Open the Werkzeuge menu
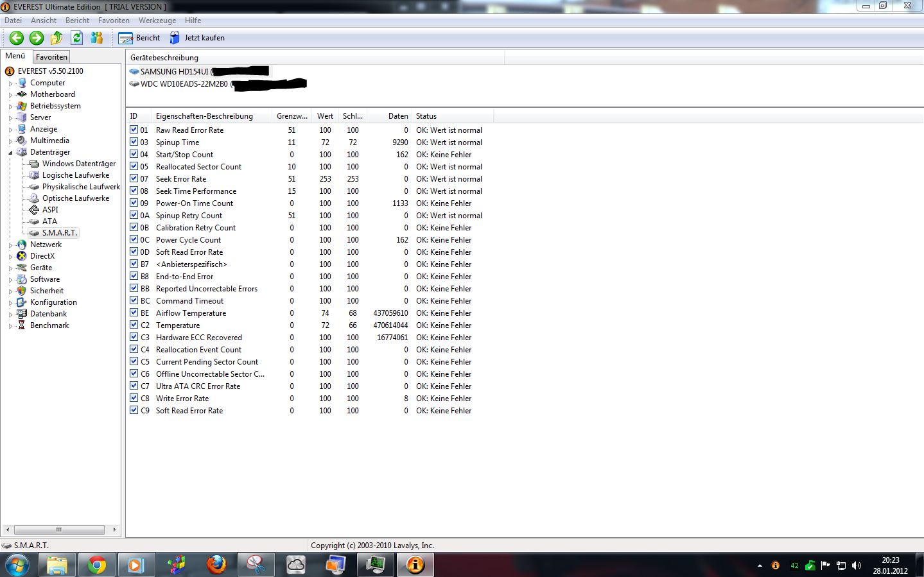This screenshot has height=577, width=924. 157,21
